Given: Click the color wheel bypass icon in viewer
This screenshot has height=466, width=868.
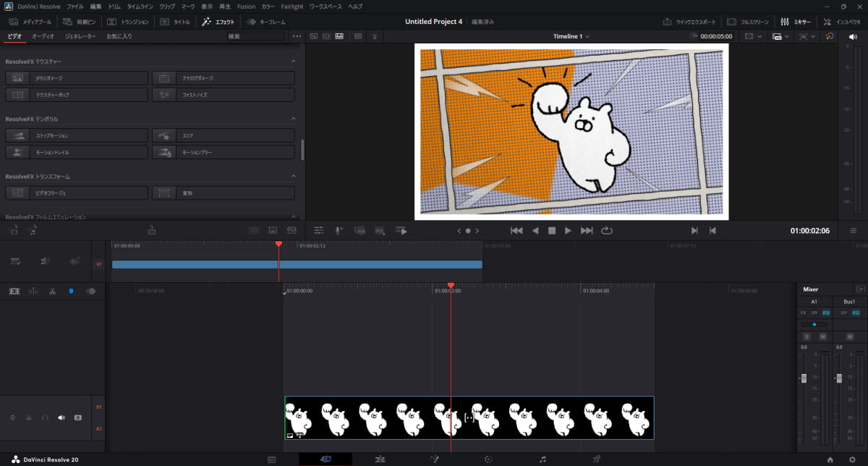Looking at the screenshot, I should pos(830,36).
